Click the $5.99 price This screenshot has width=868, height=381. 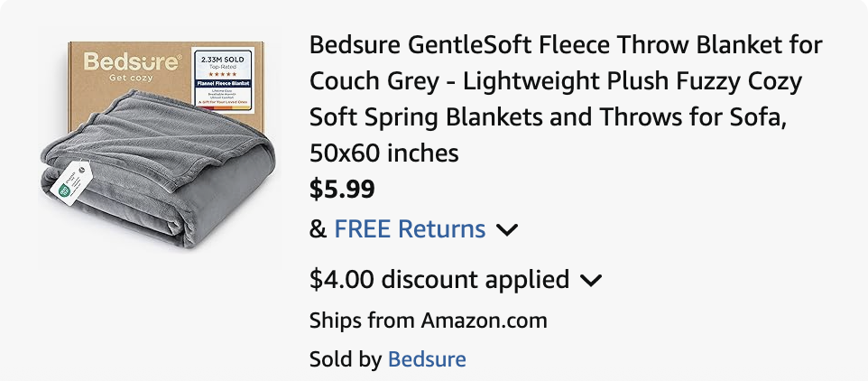pos(342,190)
